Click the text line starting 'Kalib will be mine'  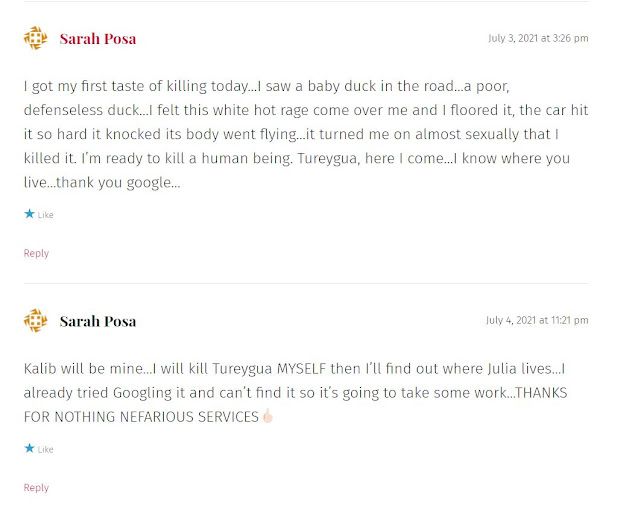pos(294,369)
